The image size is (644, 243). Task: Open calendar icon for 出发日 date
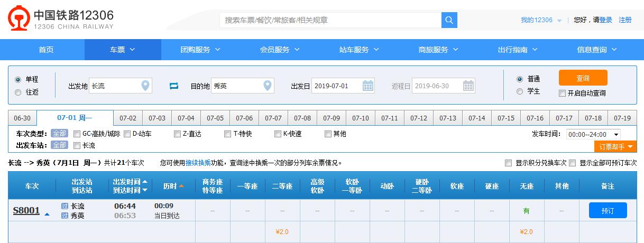(x=368, y=86)
